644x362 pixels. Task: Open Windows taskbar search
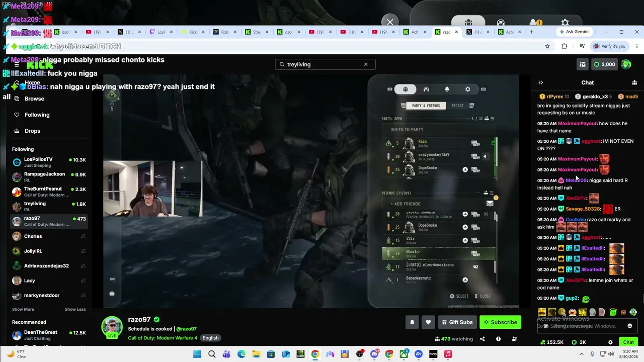click(212, 354)
